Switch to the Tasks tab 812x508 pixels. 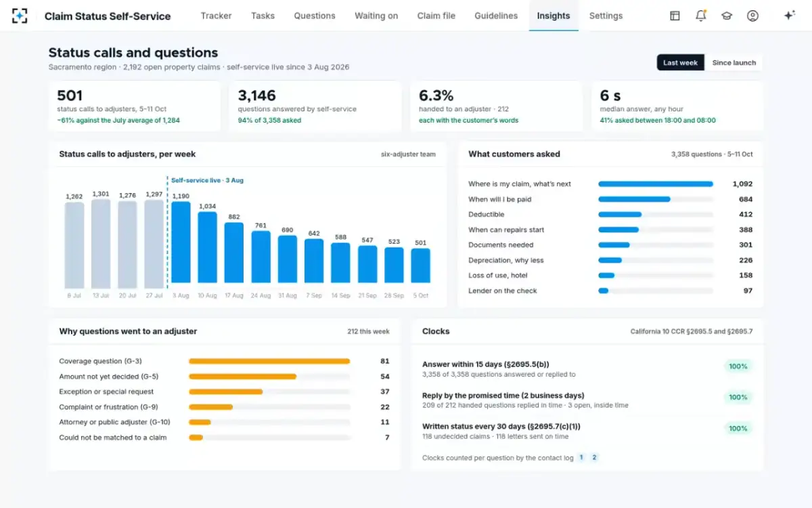(x=263, y=16)
